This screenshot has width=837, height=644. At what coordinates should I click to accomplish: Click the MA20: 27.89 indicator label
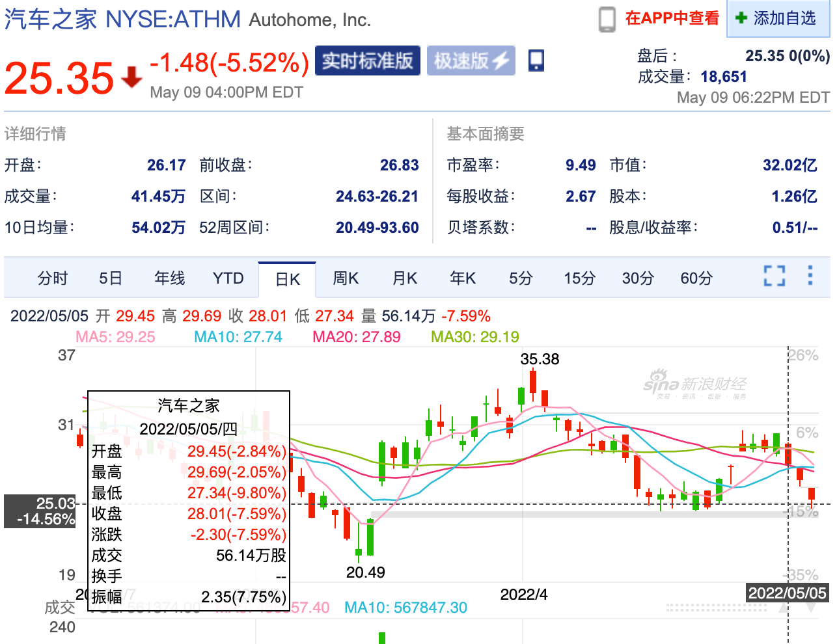pos(357,337)
